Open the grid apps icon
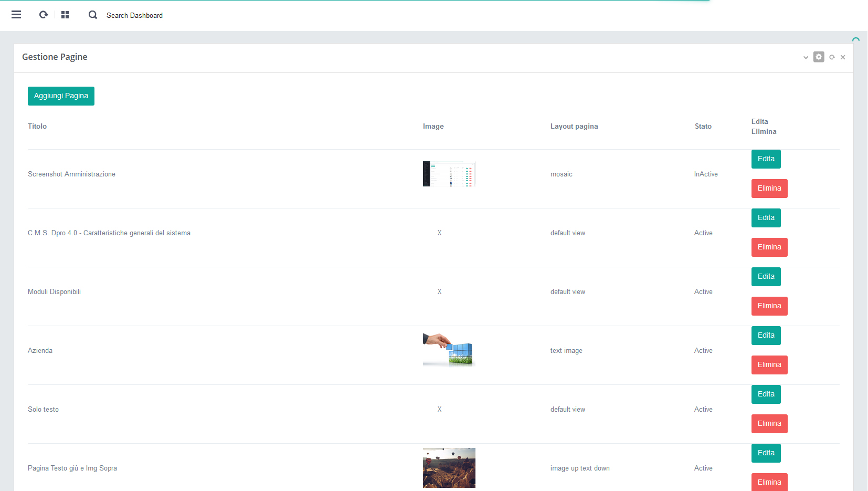Viewport: 868px width, 491px height. [x=65, y=15]
